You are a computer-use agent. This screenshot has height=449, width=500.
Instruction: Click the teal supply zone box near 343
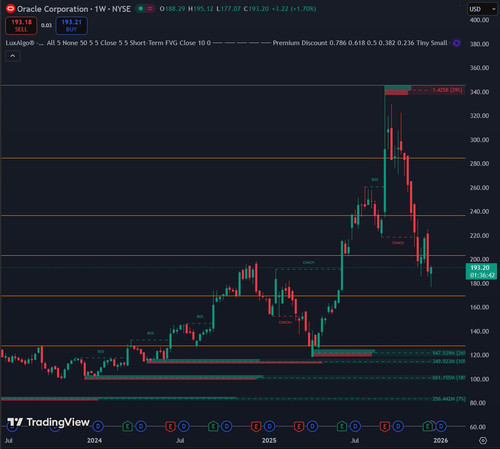pos(398,88)
